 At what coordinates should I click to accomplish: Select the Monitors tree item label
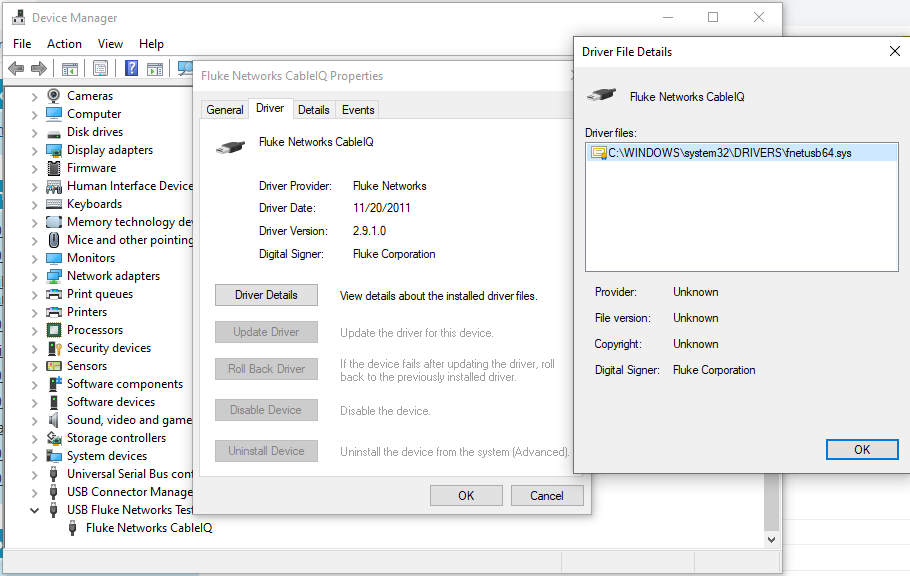point(91,258)
